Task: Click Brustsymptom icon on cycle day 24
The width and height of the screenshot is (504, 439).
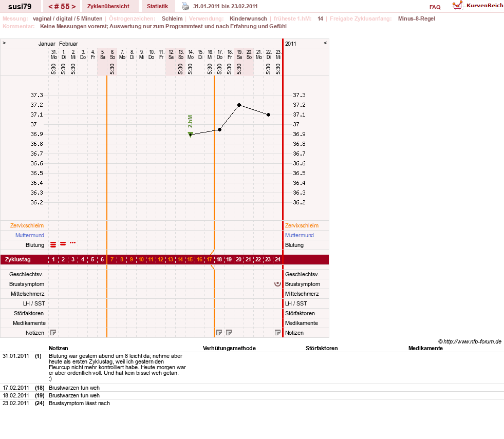Action: 278,284
